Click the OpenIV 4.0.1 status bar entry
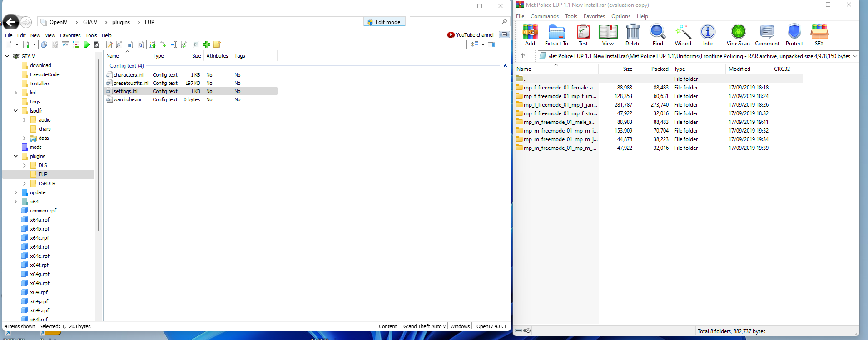868x340 pixels. (491, 326)
